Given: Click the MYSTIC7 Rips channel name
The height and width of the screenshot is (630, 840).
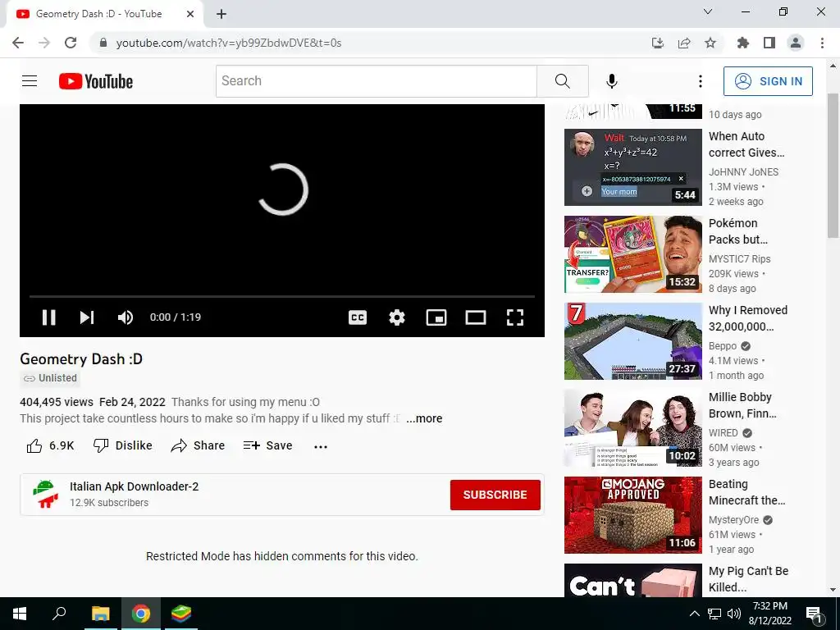Looking at the screenshot, I should [739, 258].
